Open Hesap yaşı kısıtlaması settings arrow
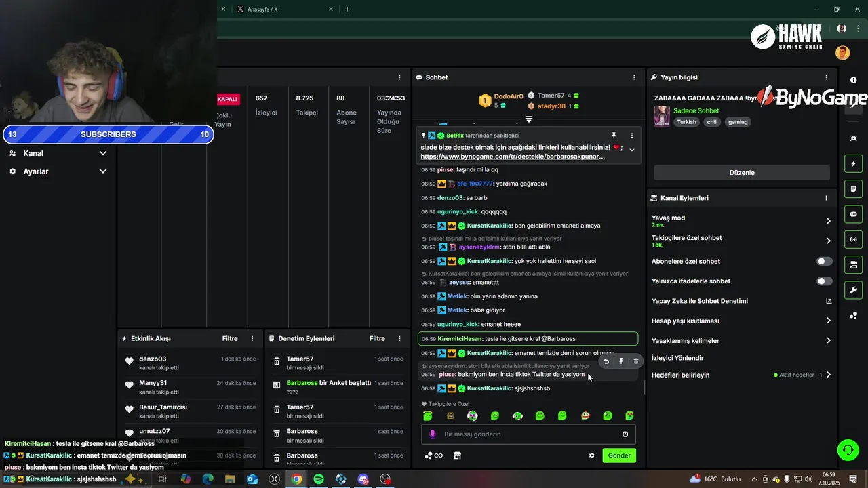 point(828,321)
